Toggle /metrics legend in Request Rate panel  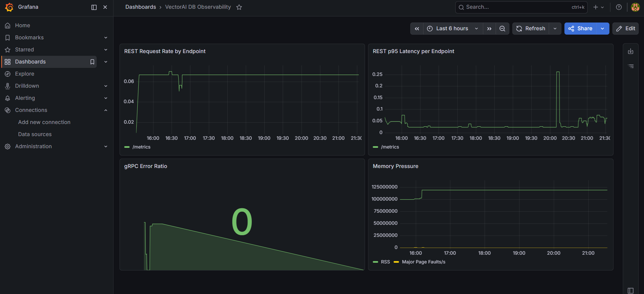[141, 147]
